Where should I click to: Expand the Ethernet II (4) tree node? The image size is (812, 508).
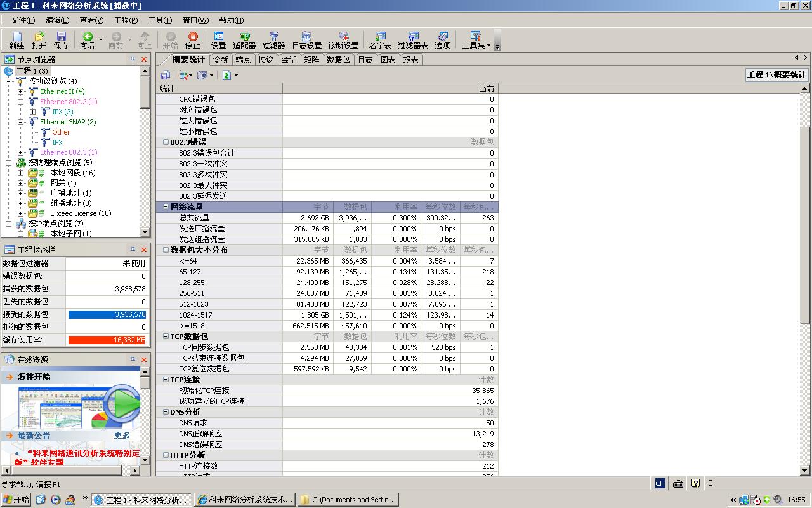tap(21, 91)
